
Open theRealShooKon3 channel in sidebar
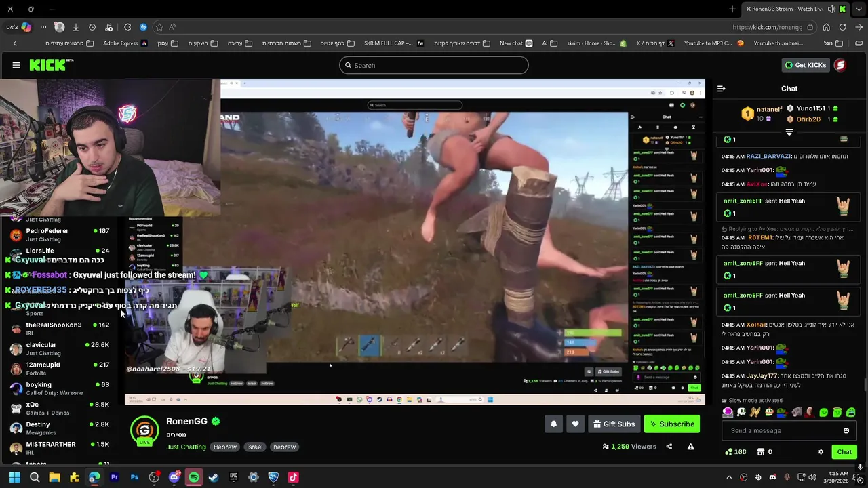[x=61, y=329]
